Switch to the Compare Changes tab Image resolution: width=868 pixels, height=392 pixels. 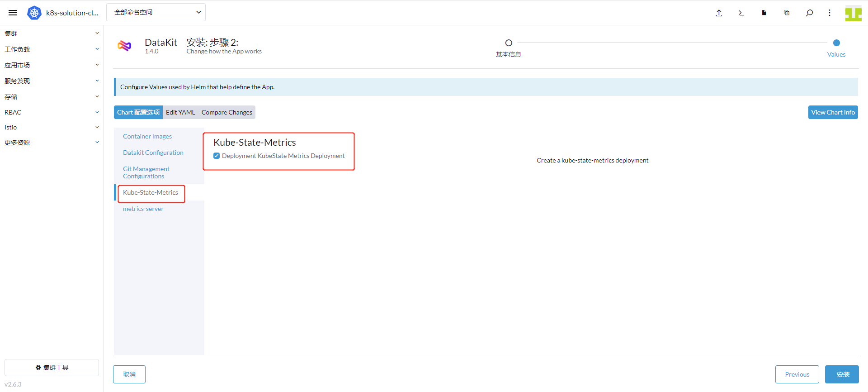tap(227, 112)
